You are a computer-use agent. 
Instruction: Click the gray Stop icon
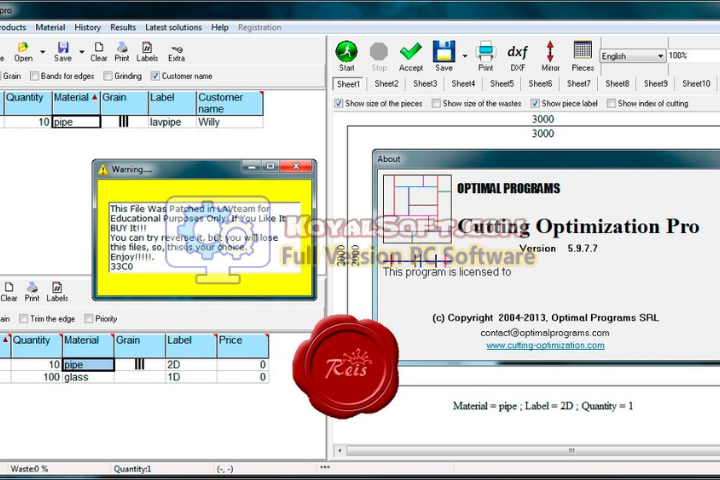coord(379,51)
